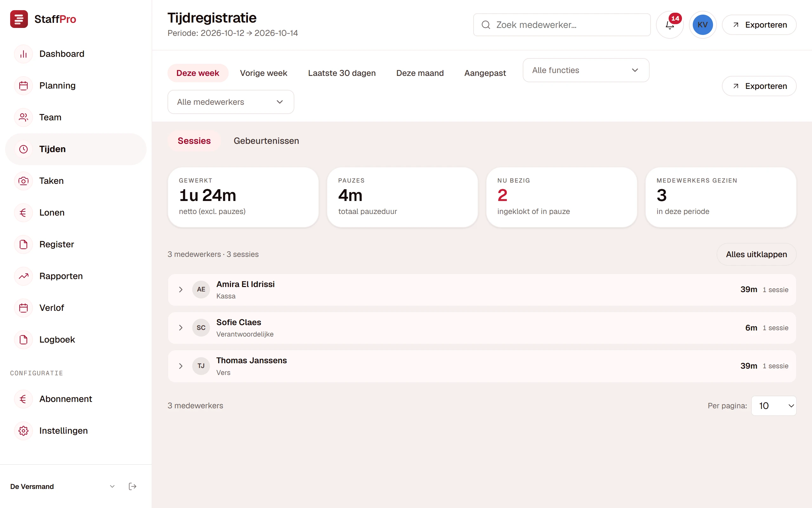Click the search magnifier icon

click(x=486, y=25)
